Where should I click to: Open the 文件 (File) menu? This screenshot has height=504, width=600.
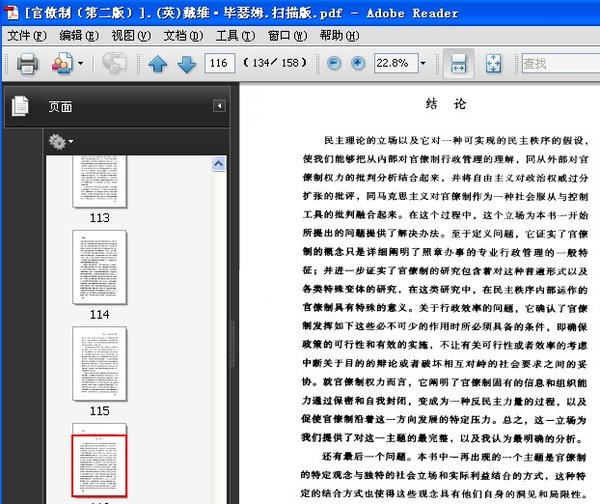point(26,36)
